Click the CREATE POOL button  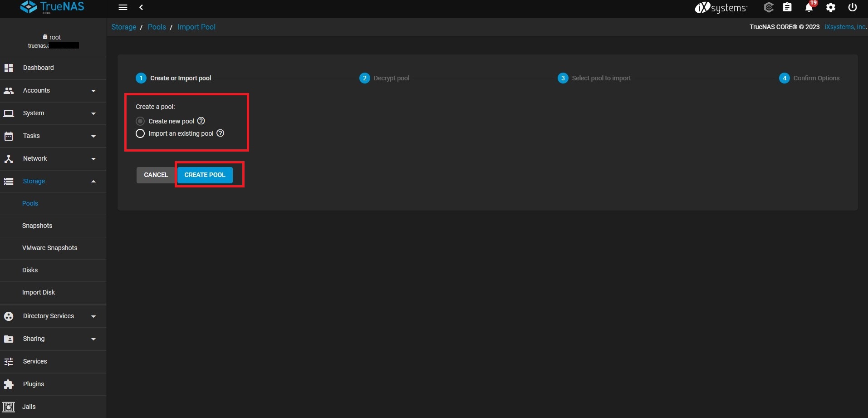click(205, 175)
